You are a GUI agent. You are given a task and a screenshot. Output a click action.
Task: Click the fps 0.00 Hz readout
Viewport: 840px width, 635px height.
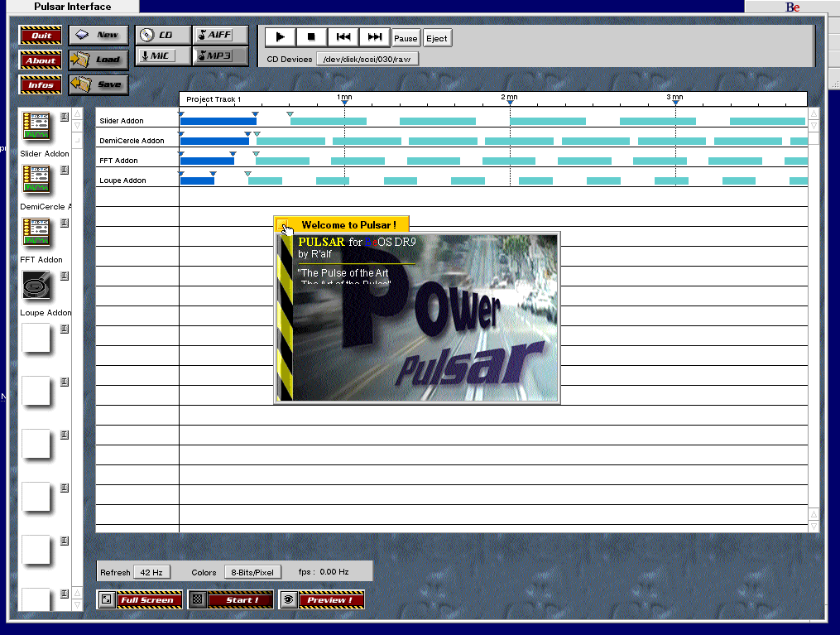tap(324, 572)
